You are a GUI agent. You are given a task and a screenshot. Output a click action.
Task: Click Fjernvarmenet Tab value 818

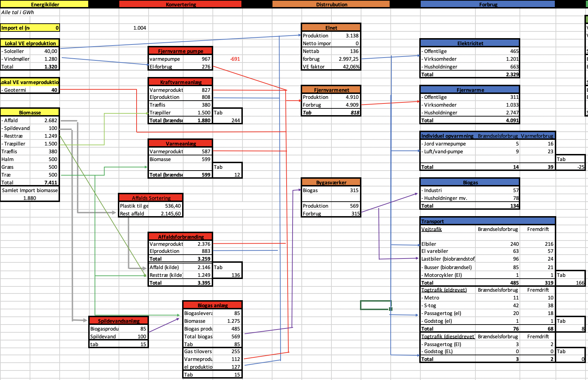click(355, 113)
